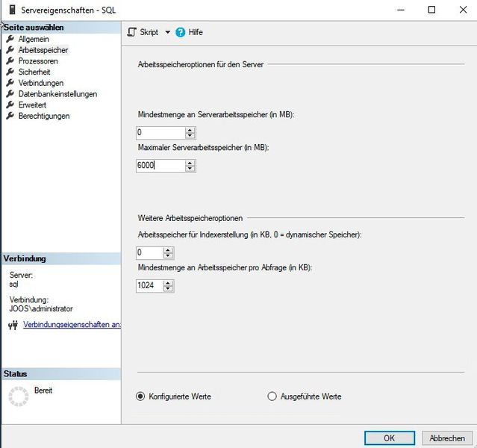Click the wrench icon beside Datenbankeinstellungen

[x=10, y=94]
